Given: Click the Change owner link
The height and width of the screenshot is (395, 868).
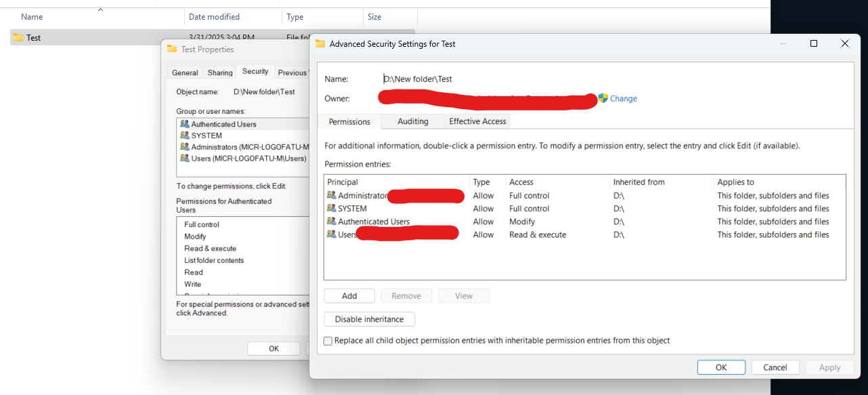Looking at the screenshot, I should coord(623,98).
